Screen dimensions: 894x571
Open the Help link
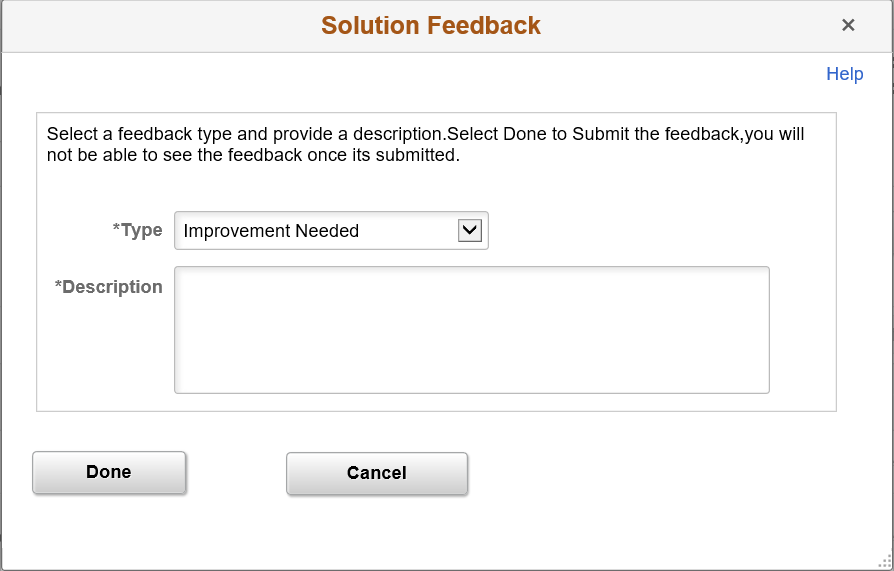click(x=844, y=74)
